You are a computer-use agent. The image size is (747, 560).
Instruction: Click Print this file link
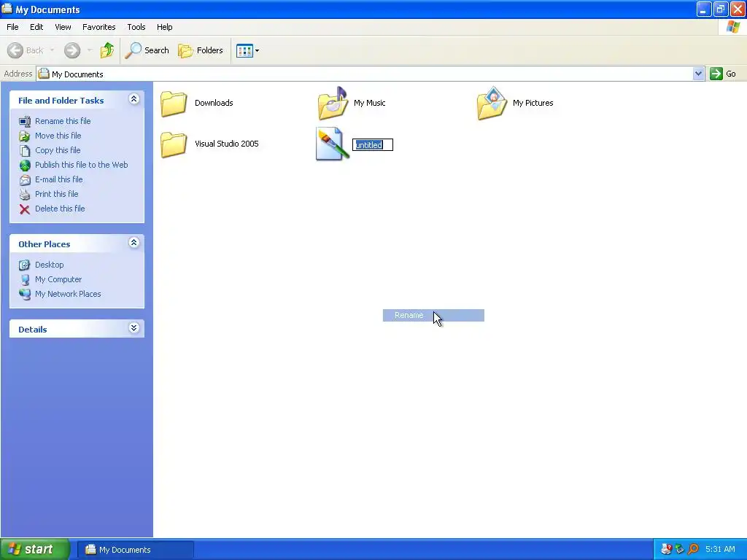pos(56,194)
